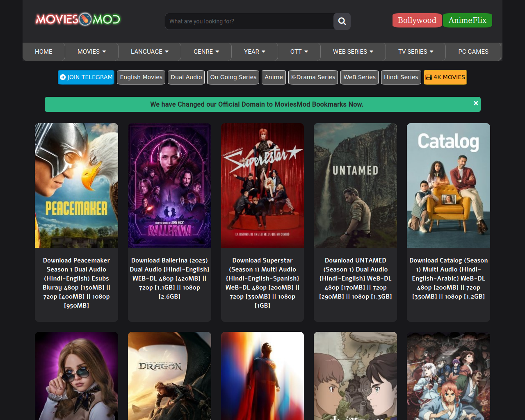Select the WeB Series tag

click(x=359, y=77)
